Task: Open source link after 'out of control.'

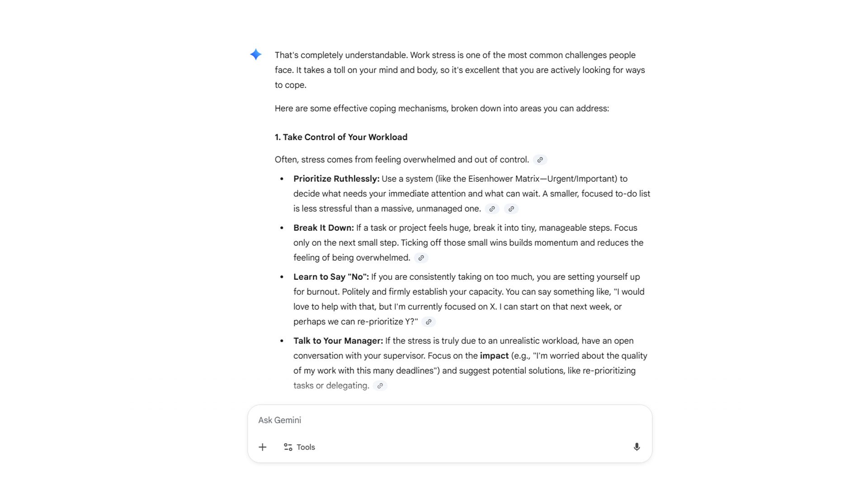Action: [540, 160]
